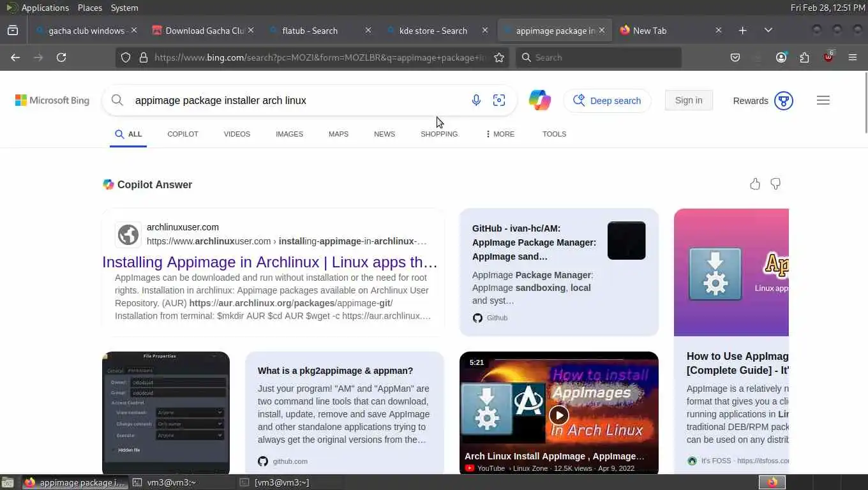Screen dimensions: 868x490
Task: Click the Bing visual search camera icon
Action: 499,100
